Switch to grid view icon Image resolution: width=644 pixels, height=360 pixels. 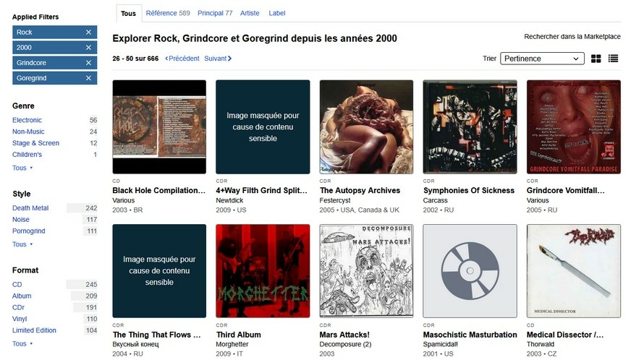point(596,59)
